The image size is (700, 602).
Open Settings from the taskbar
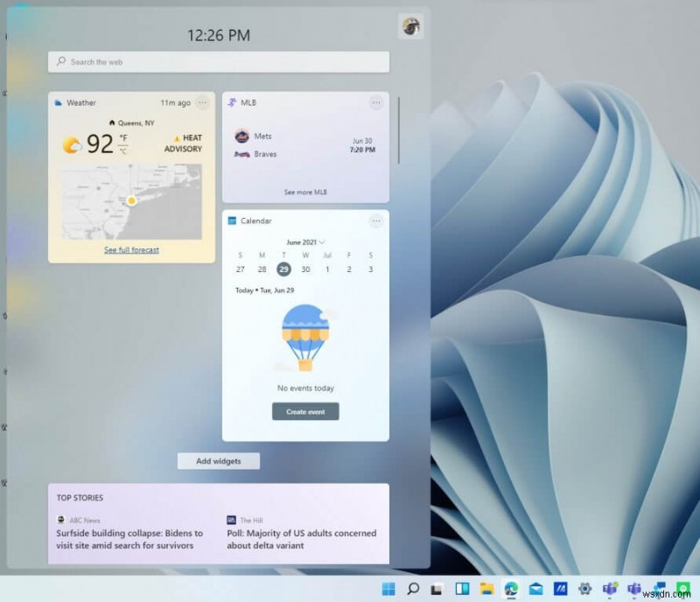[584, 589]
